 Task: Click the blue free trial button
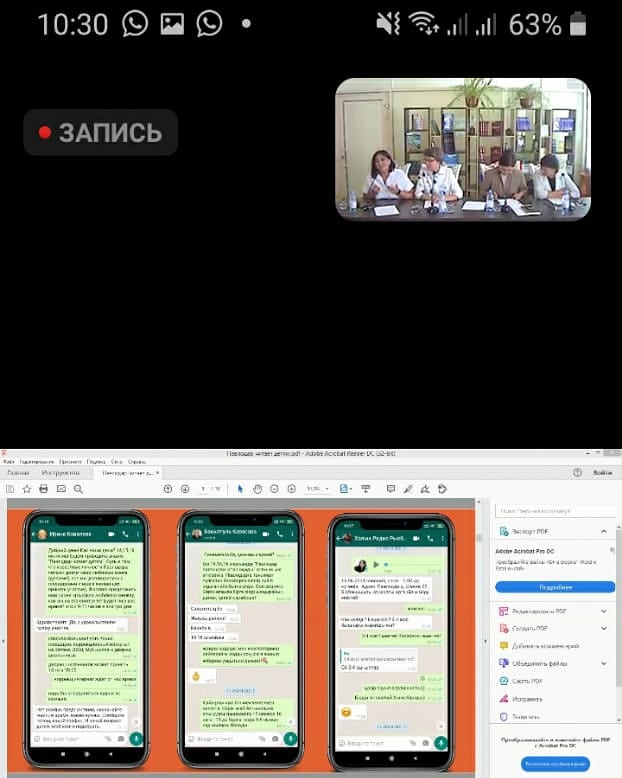click(555, 763)
